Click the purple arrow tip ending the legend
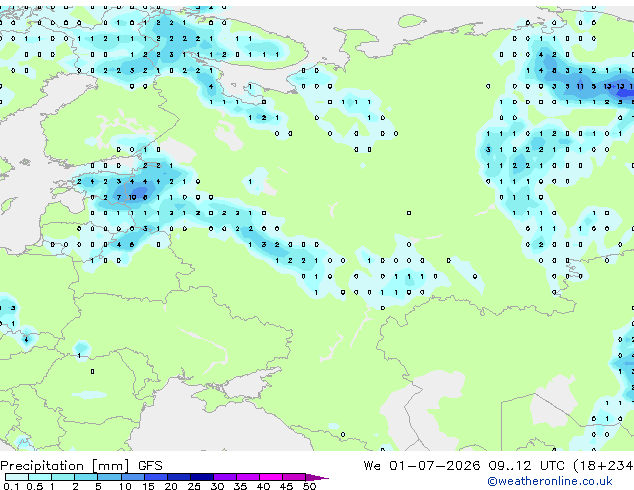 [x=318, y=477]
